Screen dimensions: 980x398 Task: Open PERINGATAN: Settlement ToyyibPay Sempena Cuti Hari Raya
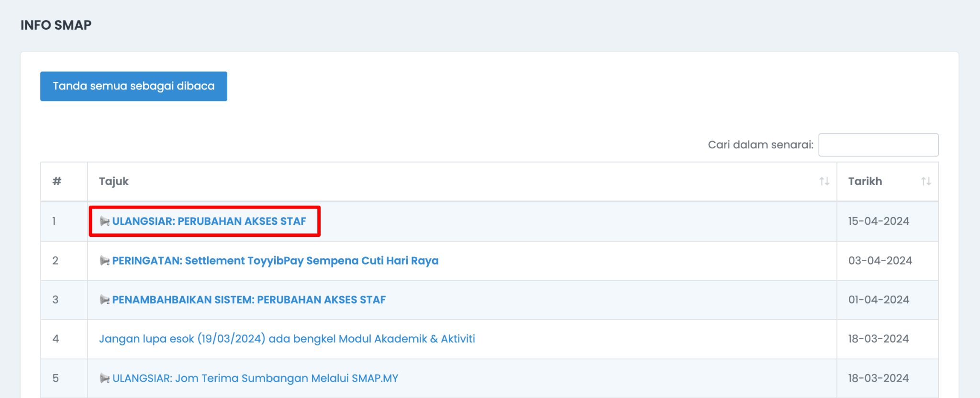[275, 261]
